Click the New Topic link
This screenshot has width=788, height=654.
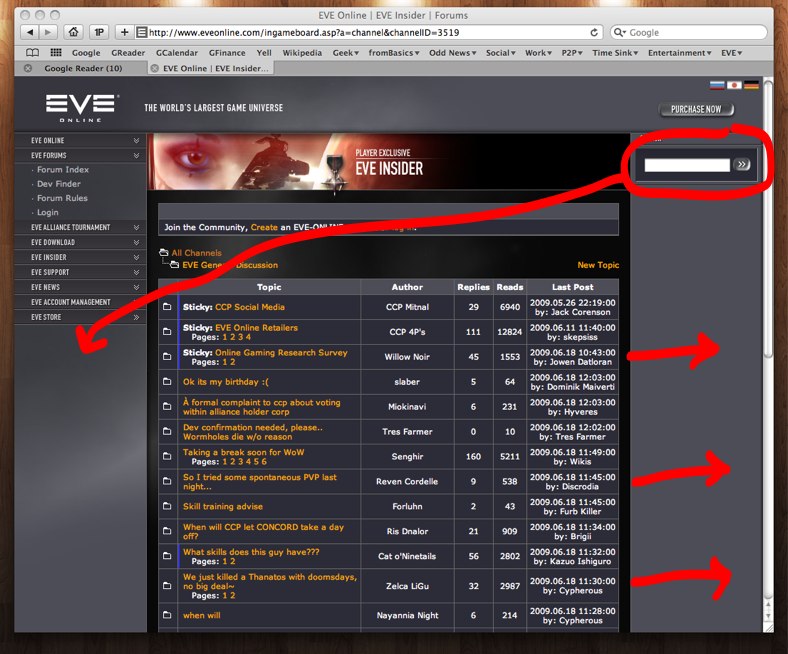click(x=598, y=265)
